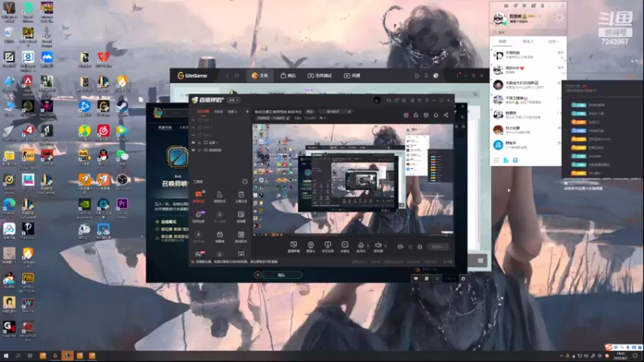The width and height of the screenshot is (644, 362).
Task: Add a multimedia source from the bottom bar
Action: (x=345, y=247)
